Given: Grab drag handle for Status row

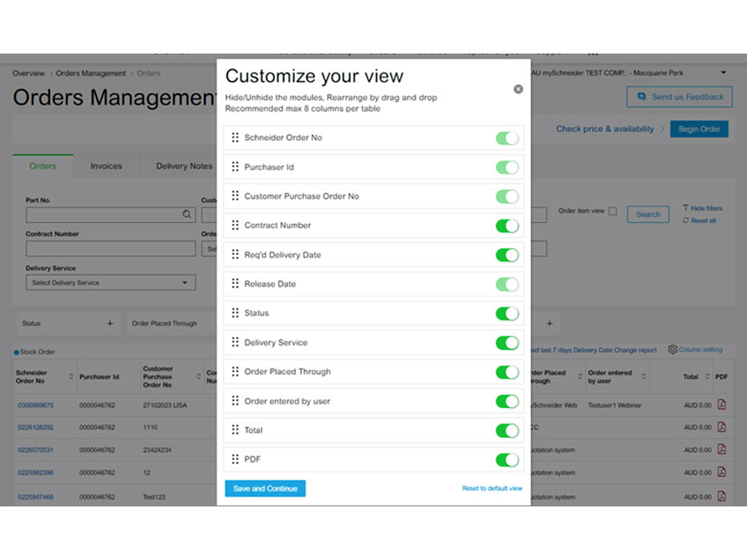Looking at the screenshot, I should (235, 313).
